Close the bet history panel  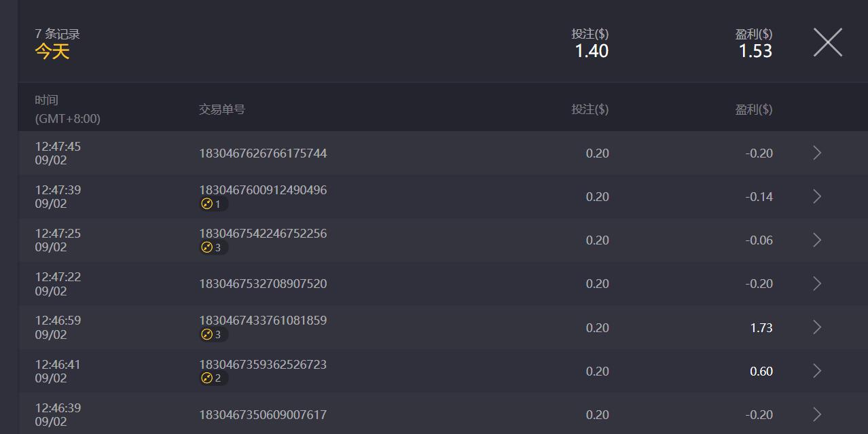click(827, 43)
